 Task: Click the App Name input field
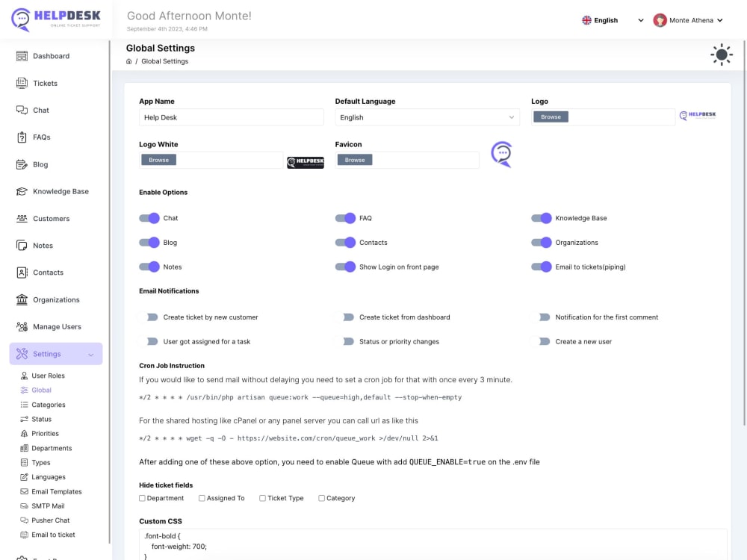click(231, 117)
